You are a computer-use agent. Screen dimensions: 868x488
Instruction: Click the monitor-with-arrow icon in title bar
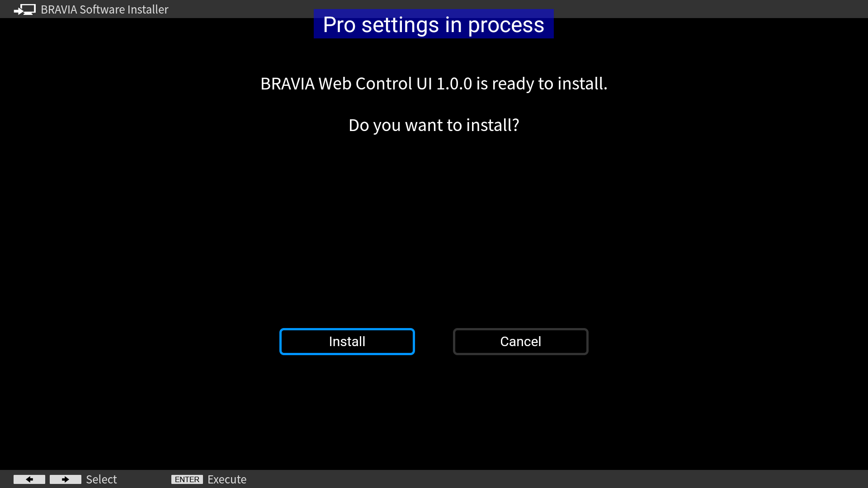click(25, 9)
